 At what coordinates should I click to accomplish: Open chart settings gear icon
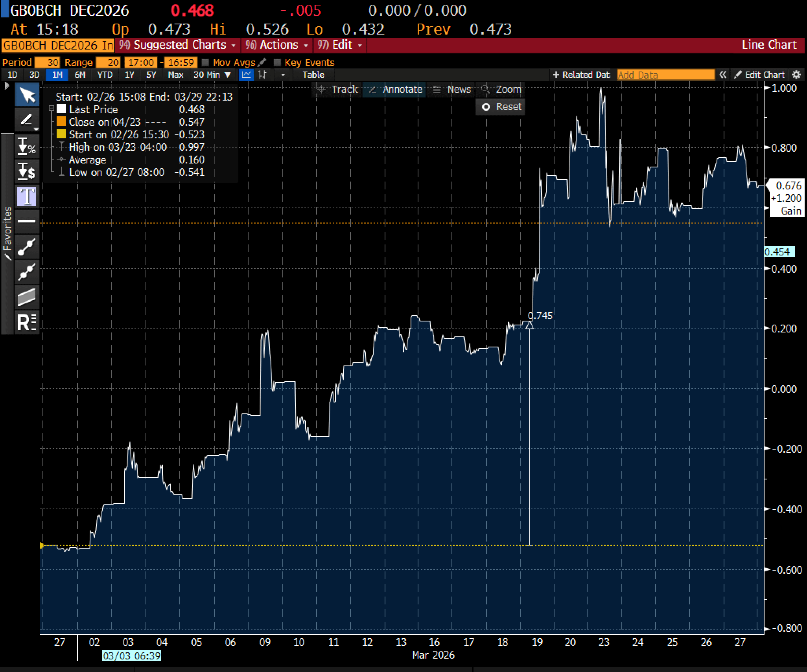[796, 75]
